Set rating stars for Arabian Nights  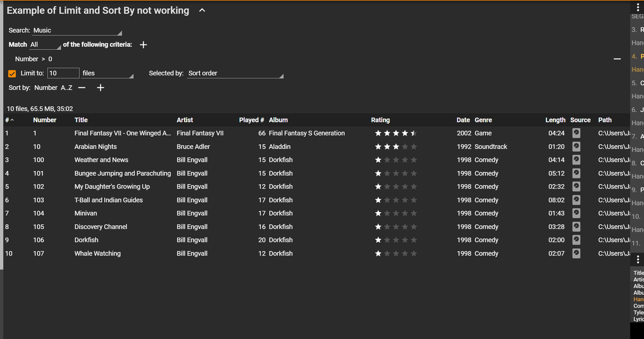[x=395, y=147]
